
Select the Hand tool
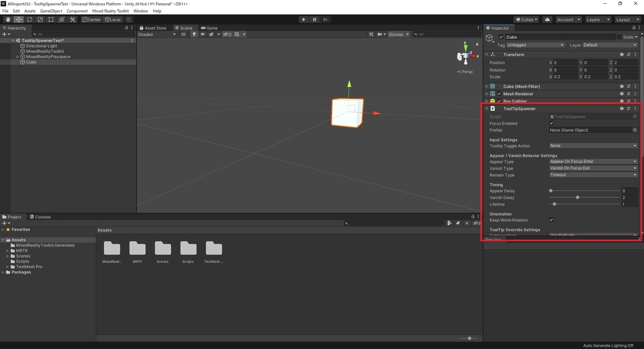click(x=8, y=19)
